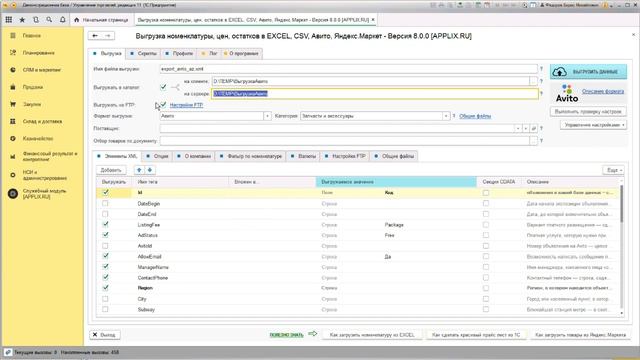Image resolution: width=640 pixels, height=360 pixels.
Task: Enable export for the City row
Action: [x=105, y=299]
